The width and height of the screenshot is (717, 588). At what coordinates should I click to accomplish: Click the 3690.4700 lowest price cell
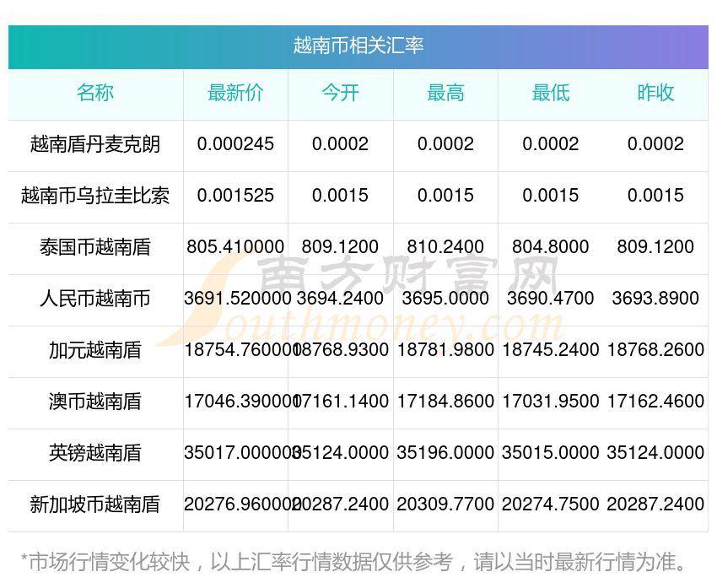(x=550, y=299)
